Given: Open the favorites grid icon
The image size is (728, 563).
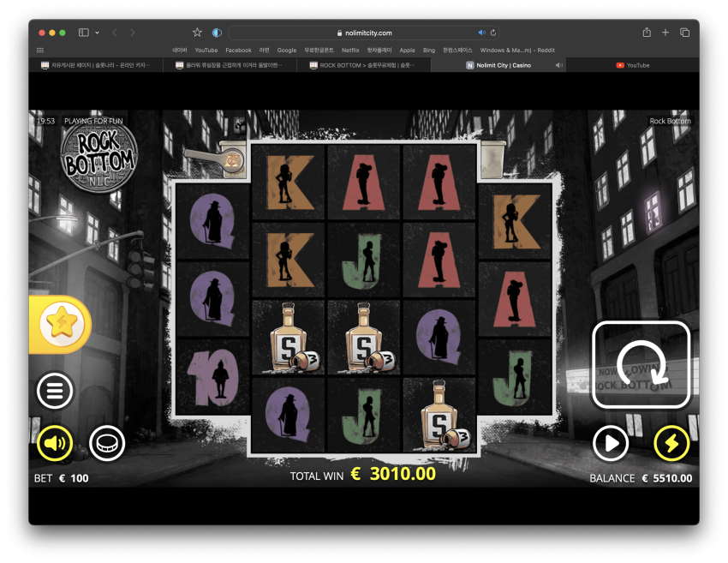Looking at the screenshot, I should click(40, 51).
